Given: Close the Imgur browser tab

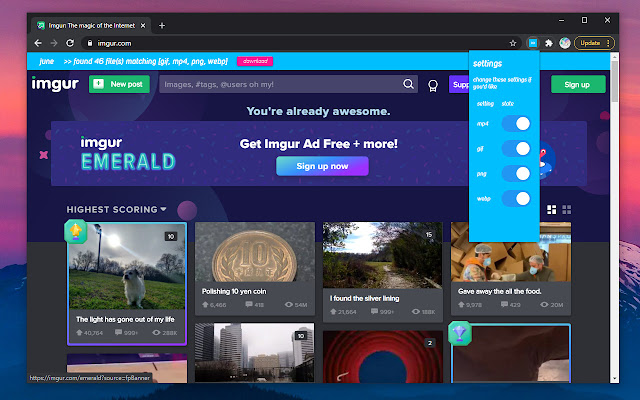Looking at the screenshot, I should pos(143,26).
